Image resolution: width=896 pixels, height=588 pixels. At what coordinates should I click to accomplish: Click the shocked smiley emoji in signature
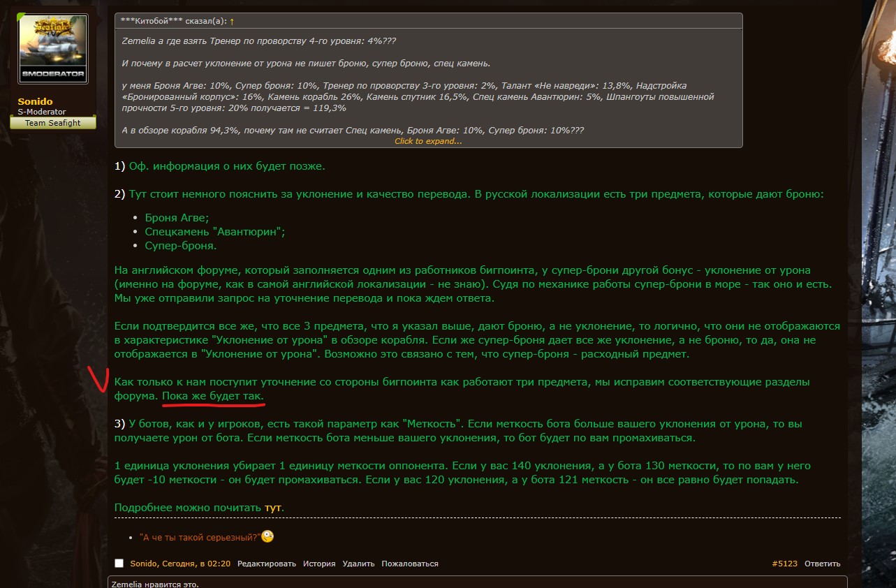267,537
